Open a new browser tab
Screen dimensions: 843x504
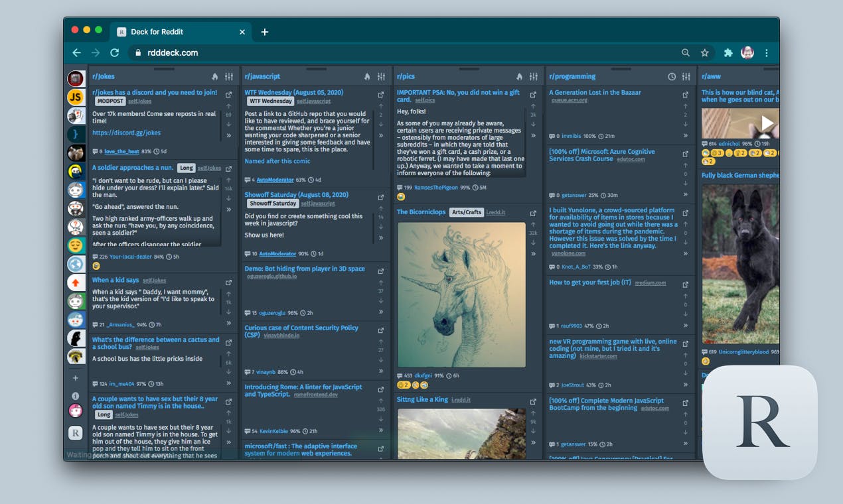point(264,32)
